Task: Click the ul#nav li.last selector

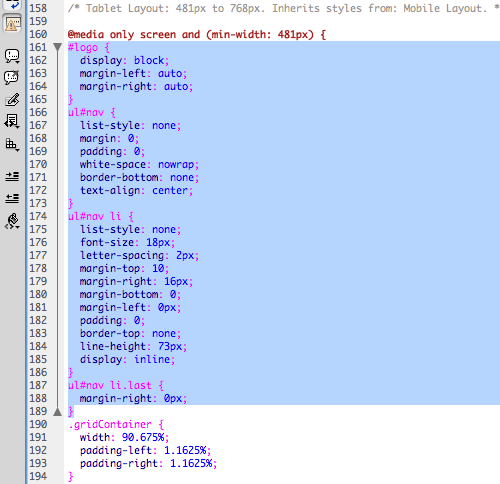Action: point(110,385)
